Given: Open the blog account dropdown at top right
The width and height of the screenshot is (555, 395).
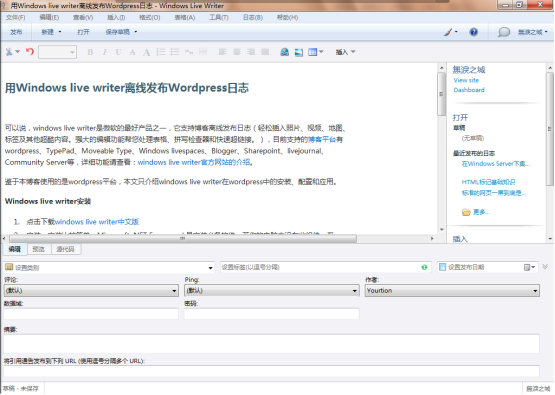Looking at the screenshot, I should click(x=533, y=32).
